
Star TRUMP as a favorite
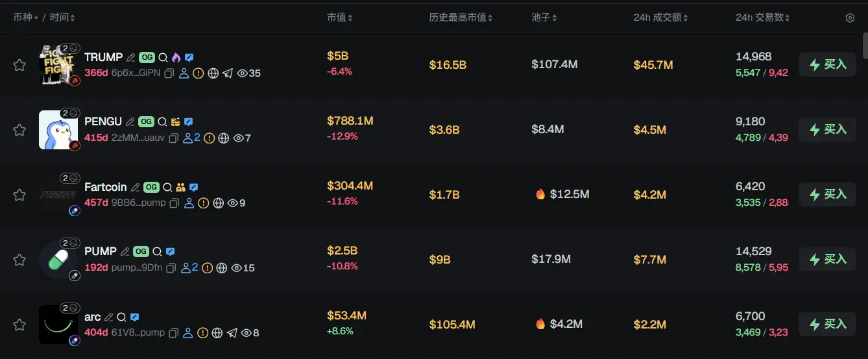[x=19, y=65]
